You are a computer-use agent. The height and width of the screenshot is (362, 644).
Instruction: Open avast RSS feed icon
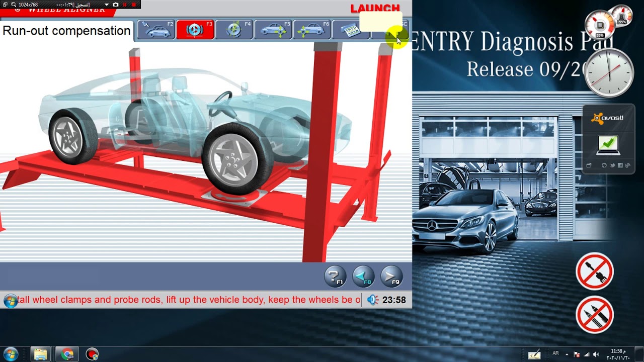(x=627, y=165)
